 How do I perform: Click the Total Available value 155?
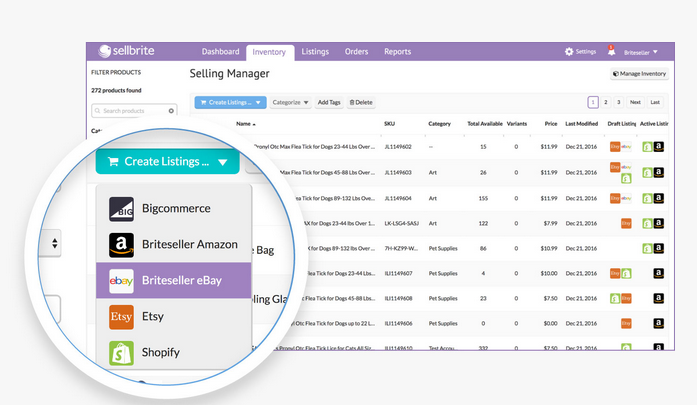click(x=483, y=198)
